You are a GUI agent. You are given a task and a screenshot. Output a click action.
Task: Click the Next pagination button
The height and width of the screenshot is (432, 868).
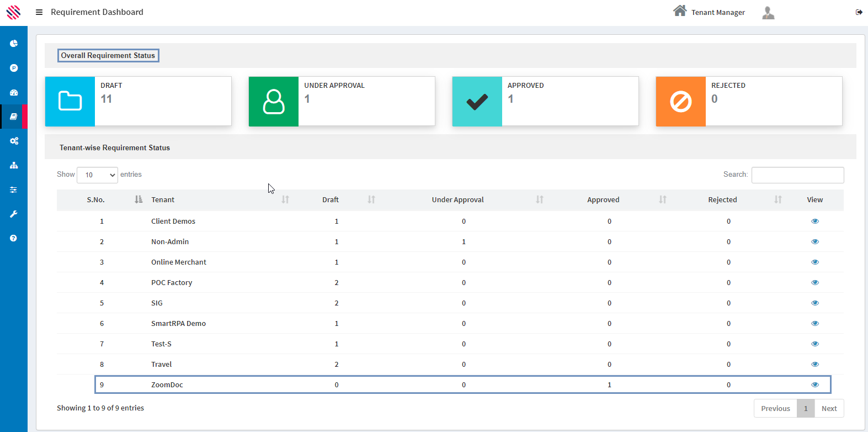pyautogui.click(x=829, y=408)
